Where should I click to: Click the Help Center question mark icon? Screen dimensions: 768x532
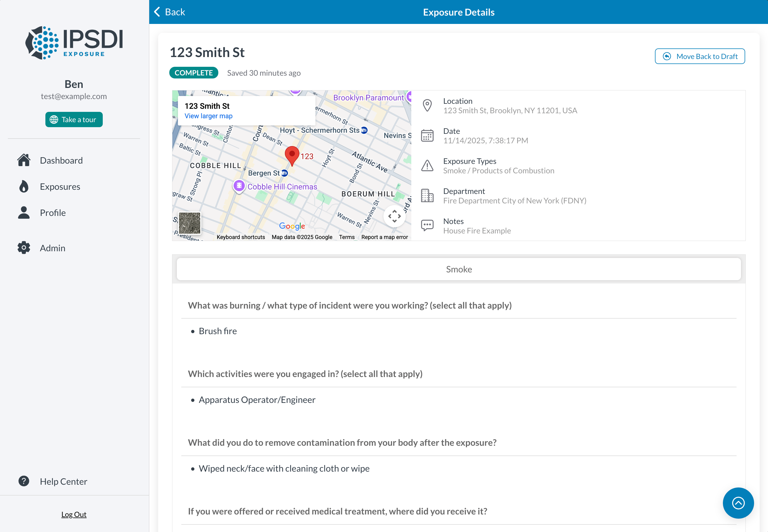click(x=24, y=481)
